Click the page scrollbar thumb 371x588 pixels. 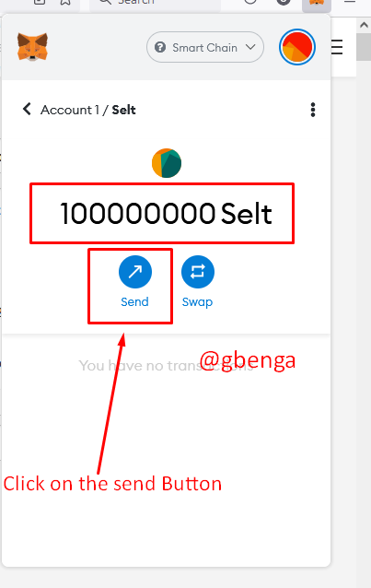point(364,47)
